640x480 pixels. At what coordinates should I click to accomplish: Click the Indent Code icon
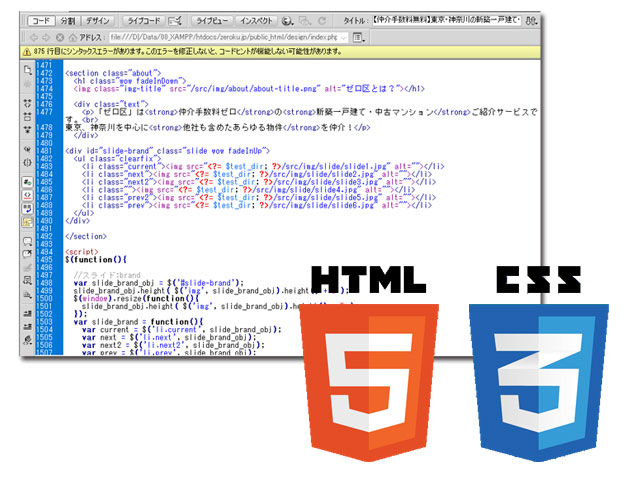[x=27, y=313]
